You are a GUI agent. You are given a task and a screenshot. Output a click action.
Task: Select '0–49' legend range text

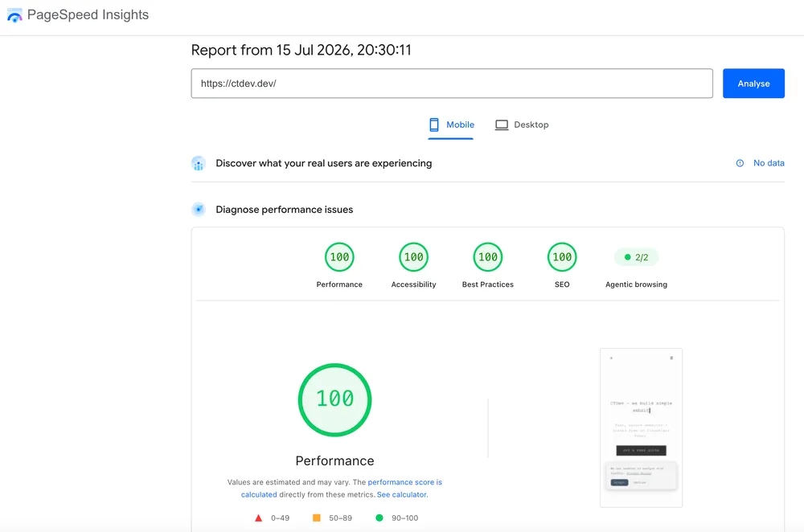click(280, 518)
